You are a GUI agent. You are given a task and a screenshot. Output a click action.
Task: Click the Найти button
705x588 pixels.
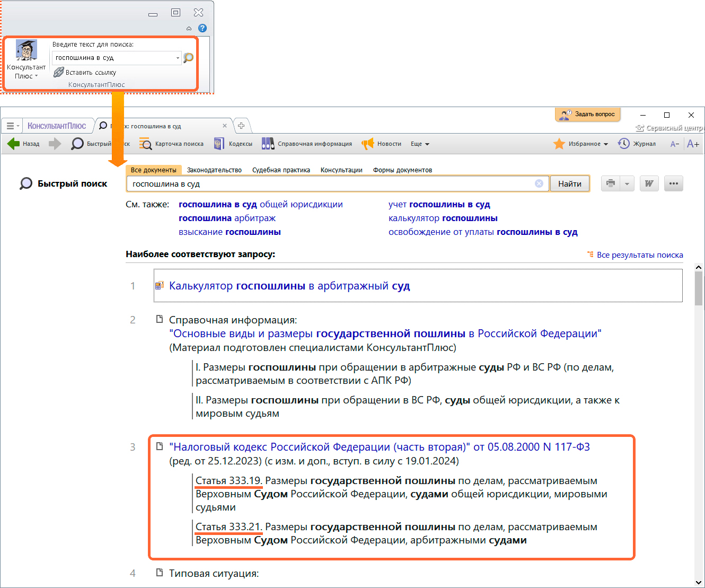tap(570, 183)
